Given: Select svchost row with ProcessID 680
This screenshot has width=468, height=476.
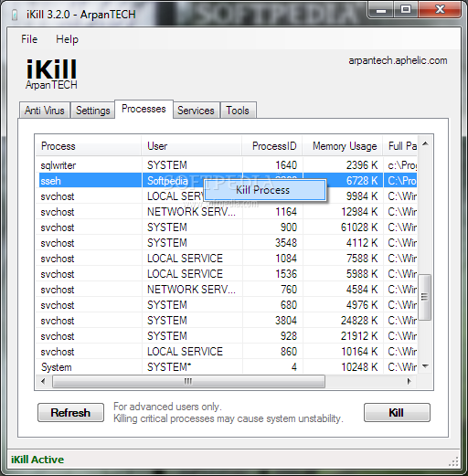Looking at the screenshot, I should tap(227, 305).
